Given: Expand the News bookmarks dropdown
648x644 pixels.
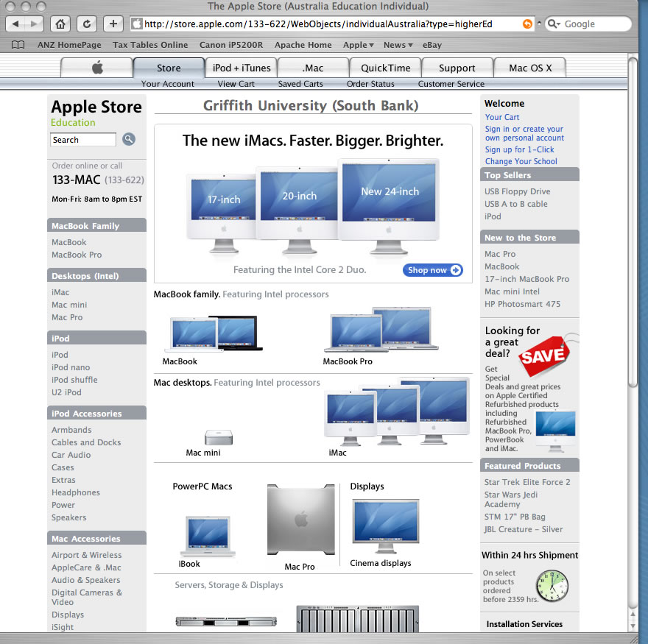Looking at the screenshot, I should pos(398,45).
